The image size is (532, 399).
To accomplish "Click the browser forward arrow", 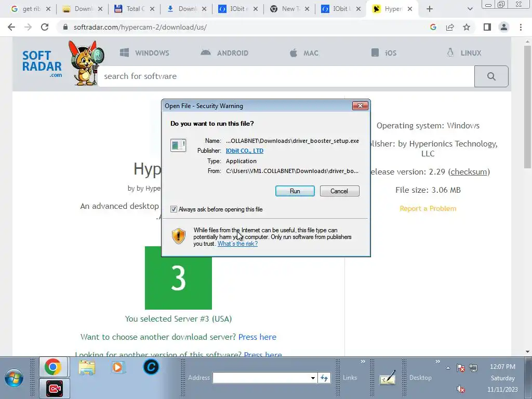I will click(28, 27).
